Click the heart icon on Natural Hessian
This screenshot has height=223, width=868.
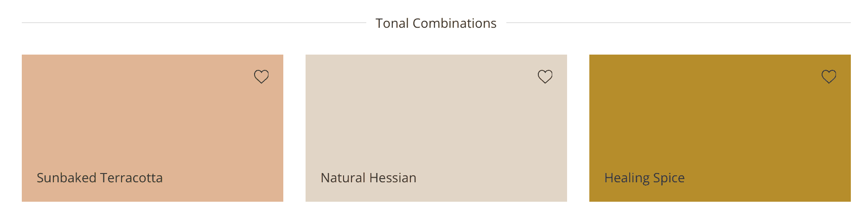[x=545, y=76]
